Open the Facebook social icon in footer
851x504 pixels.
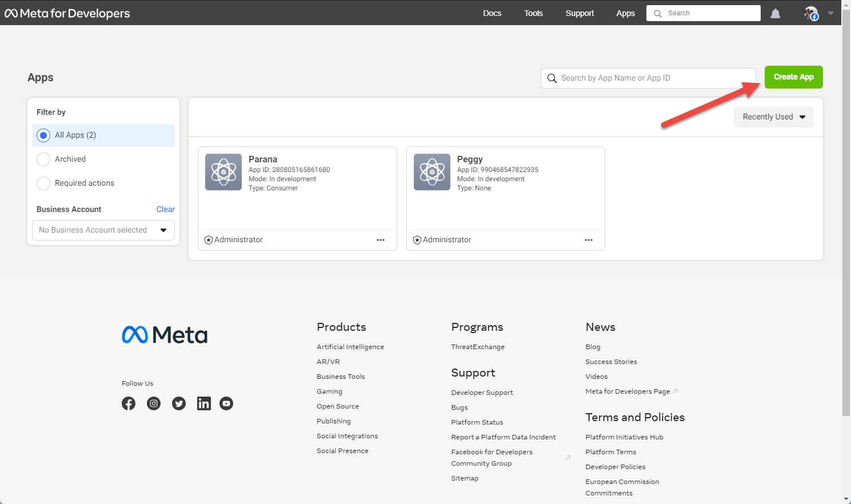pyautogui.click(x=129, y=403)
